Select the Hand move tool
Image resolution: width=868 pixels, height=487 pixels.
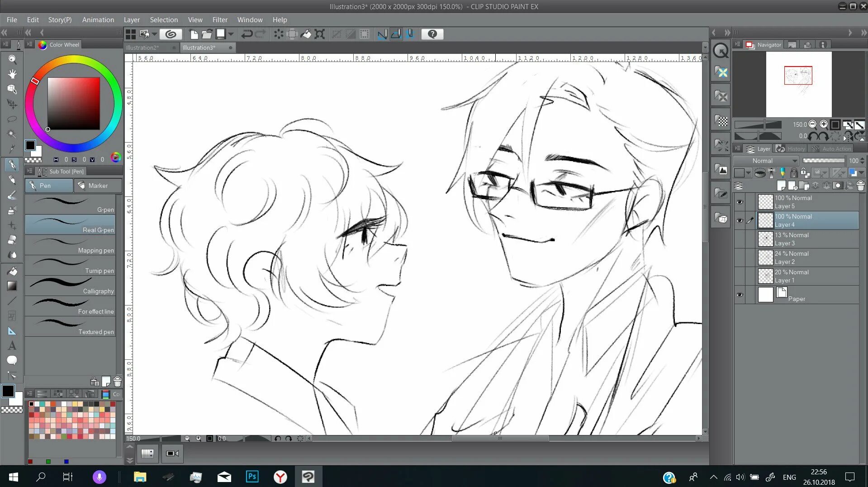[x=12, y=74]
